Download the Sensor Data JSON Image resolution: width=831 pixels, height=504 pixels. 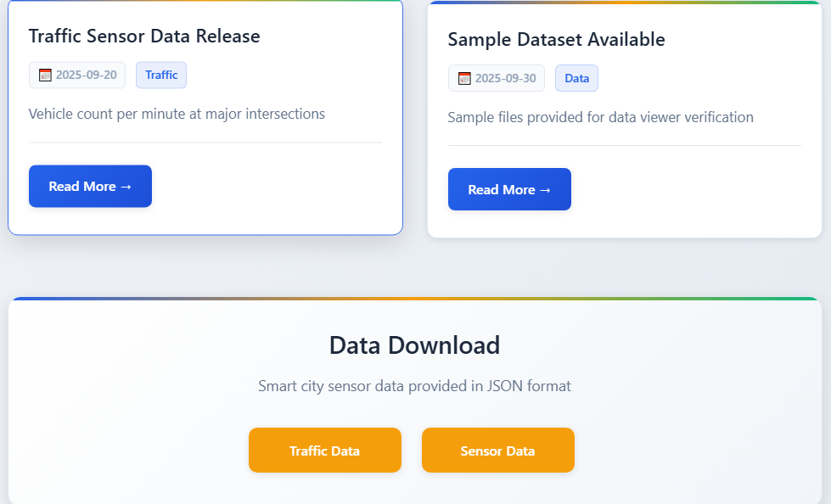pos(498,450)
